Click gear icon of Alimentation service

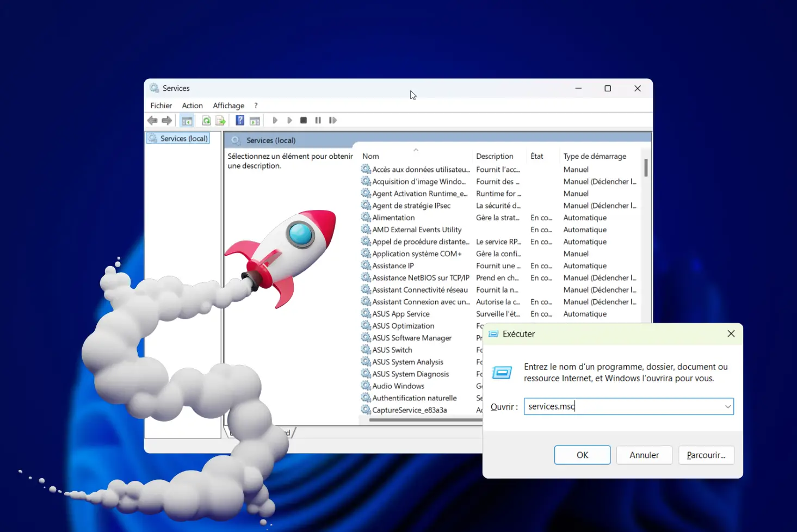(x=366, y=217)
